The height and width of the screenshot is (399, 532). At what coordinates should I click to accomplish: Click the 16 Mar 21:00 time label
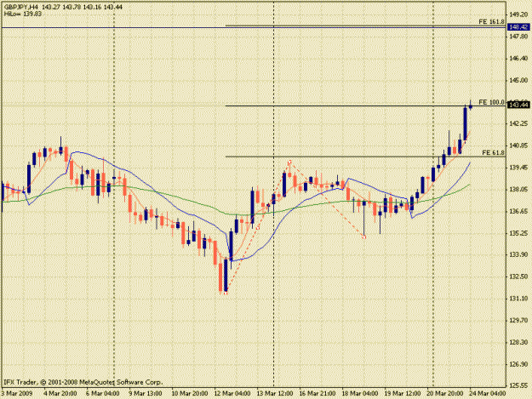click(x=317, y=393)
